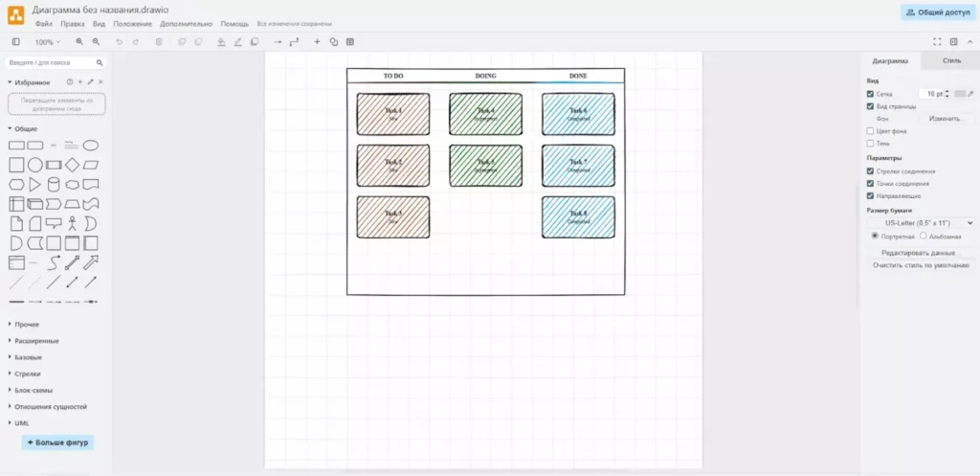Screen dimensions: 980x476
Task: Expand the Прочее shapes section
Action: tap(24, 325)
